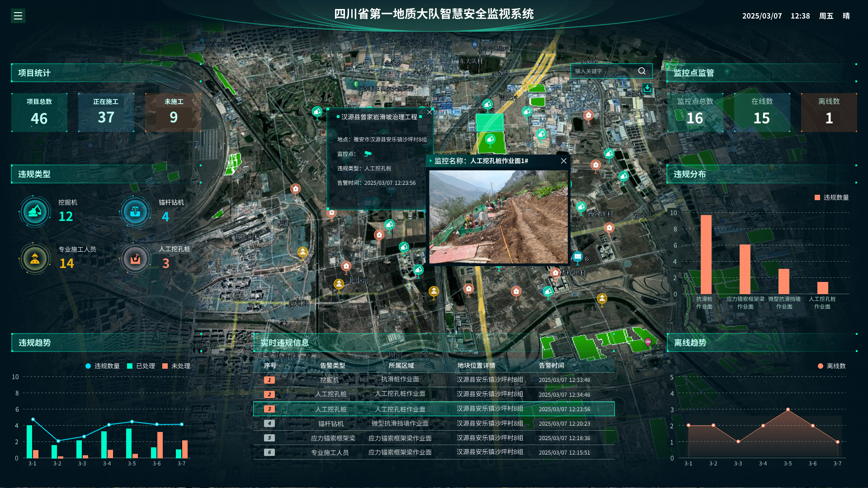Screen dimensions: 868x488
Task: Click the 地块位置详情 column header
Action: click(476, 366)
